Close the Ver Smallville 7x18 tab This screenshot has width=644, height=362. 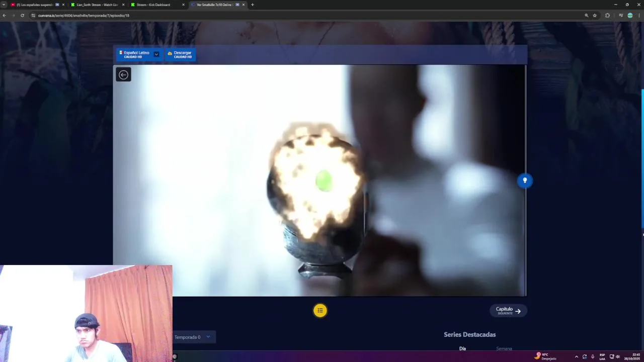(244, 5)
